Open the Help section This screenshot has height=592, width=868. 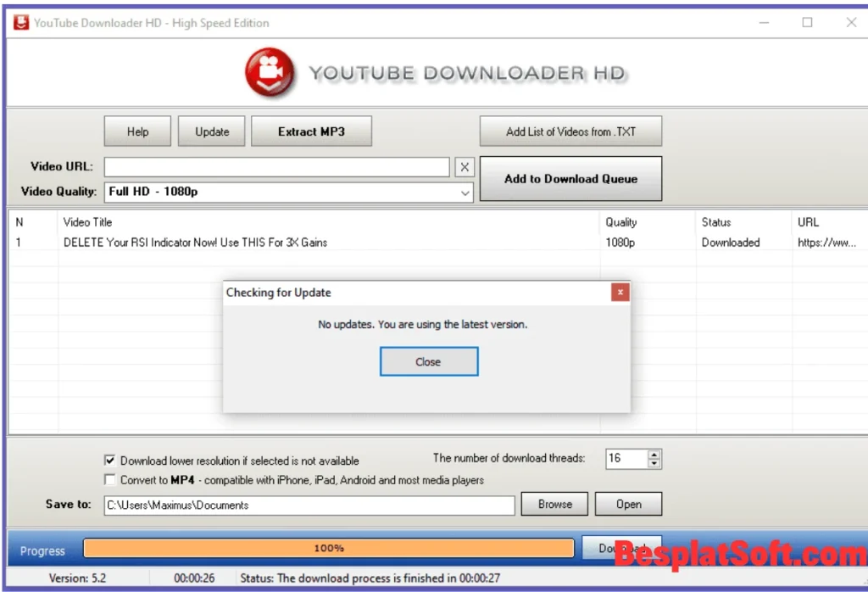(136, 131)
